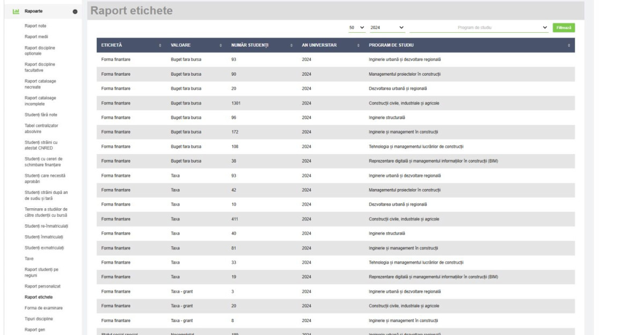644x335 pixels.
Task: Click Tehnologia și managementul lucrărilor in the 108-student row
Action: pyautogui.click(x=416, y=147)
